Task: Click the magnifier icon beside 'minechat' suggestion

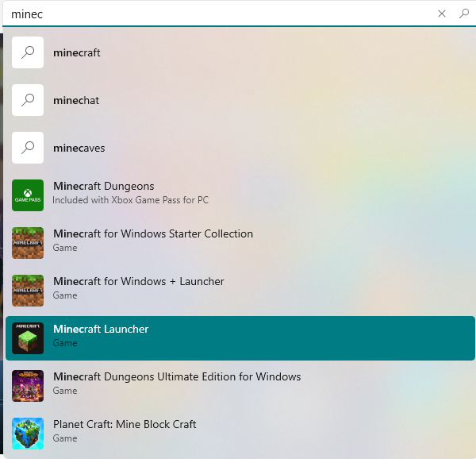Action: (28, 100)
